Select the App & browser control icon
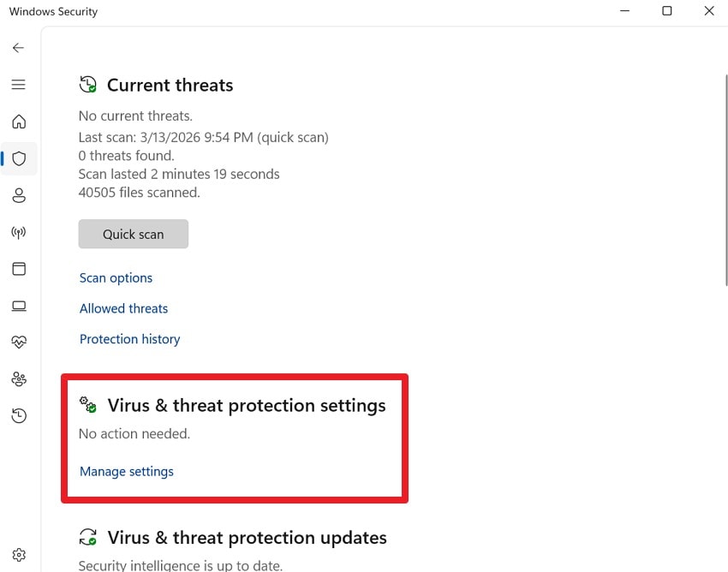The width and height of the screenshot is (728, 572). coord(19,269)
